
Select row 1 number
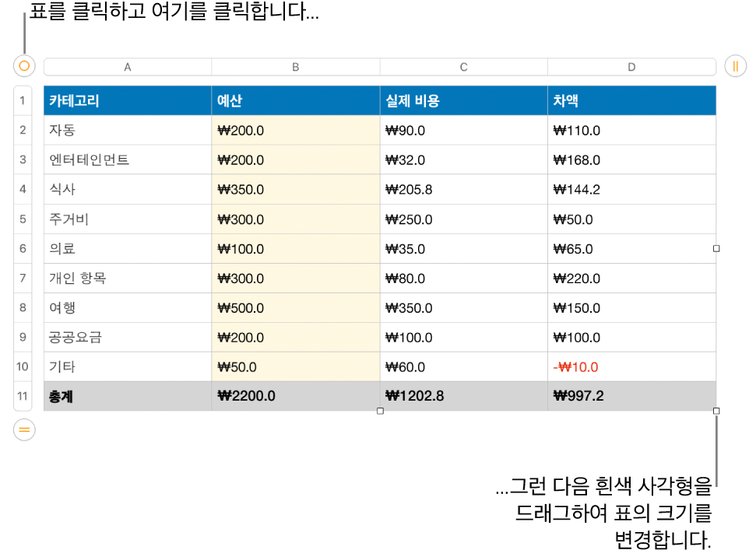point(23,100)
